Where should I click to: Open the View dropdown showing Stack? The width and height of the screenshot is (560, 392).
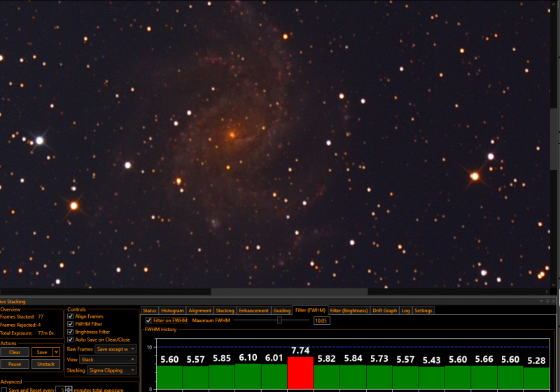pyautogui.click(x=108, y=360)
